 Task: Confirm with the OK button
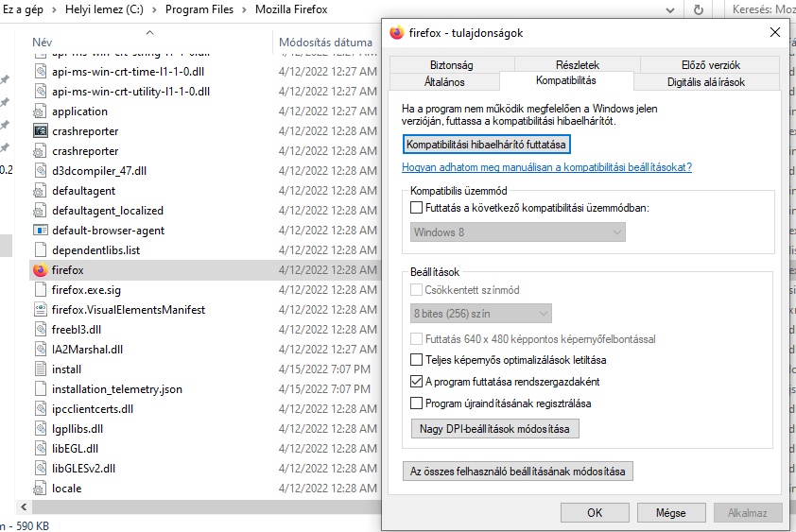click(595, 513)
